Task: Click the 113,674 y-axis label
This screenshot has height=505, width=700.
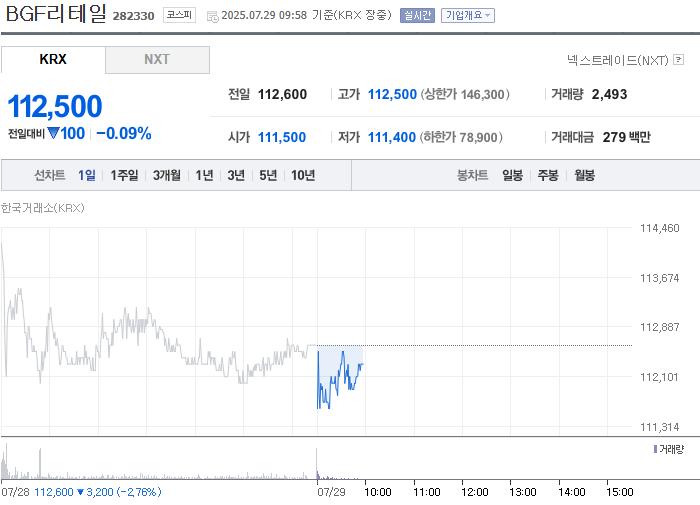Action: click(x=659, y=278)
